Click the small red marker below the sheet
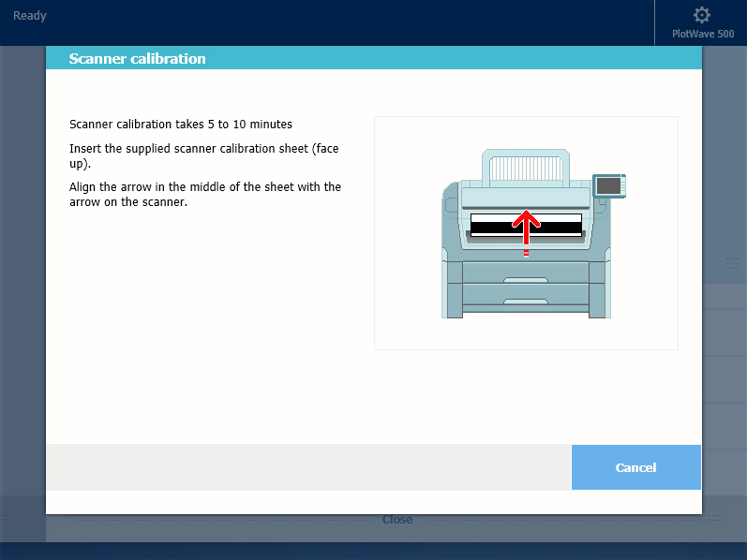Viewport: 747px width, 560px height. pyautogui.click(x=526, y=253)
